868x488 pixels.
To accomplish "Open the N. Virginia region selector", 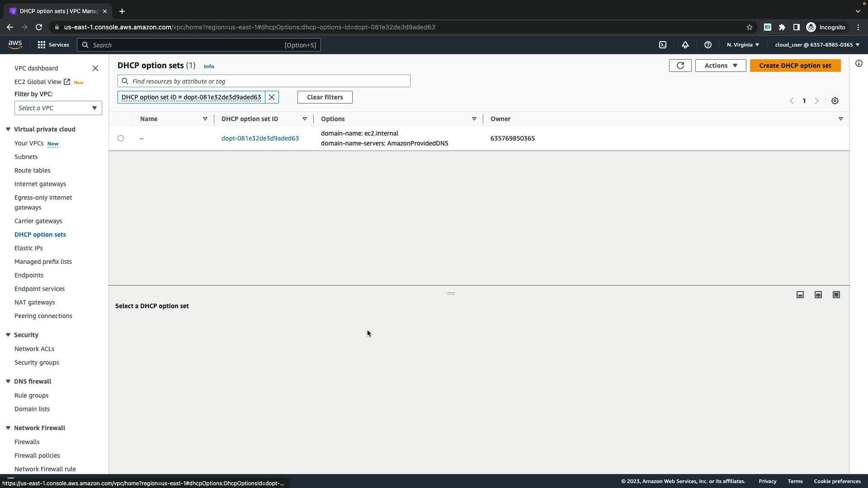I will click(x=743, y=45).
